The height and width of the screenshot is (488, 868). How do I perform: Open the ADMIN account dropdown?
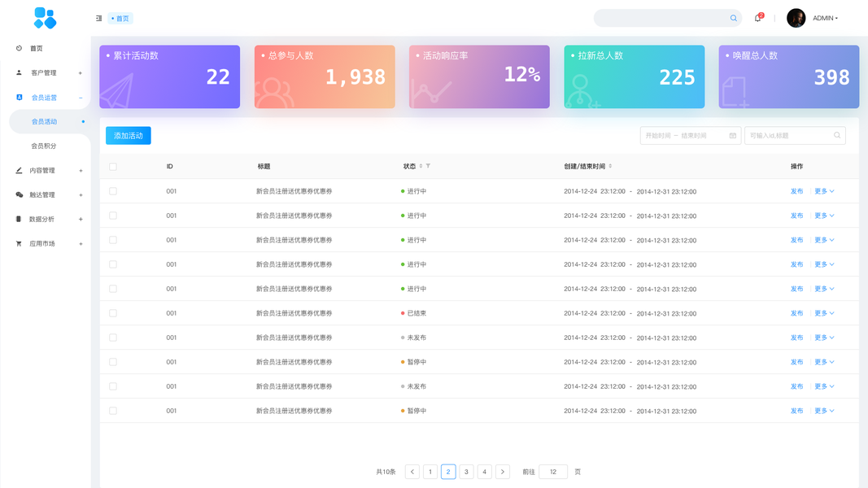[825, 18]
